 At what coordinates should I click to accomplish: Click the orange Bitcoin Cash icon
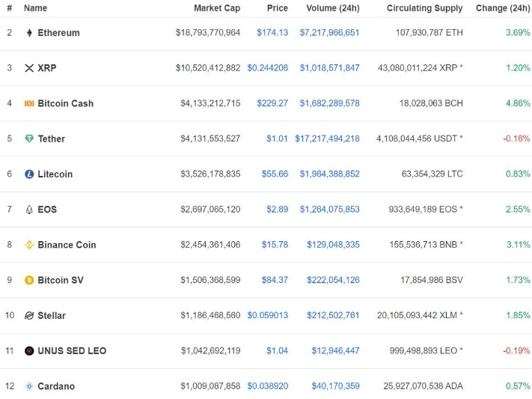pos(29,103)
